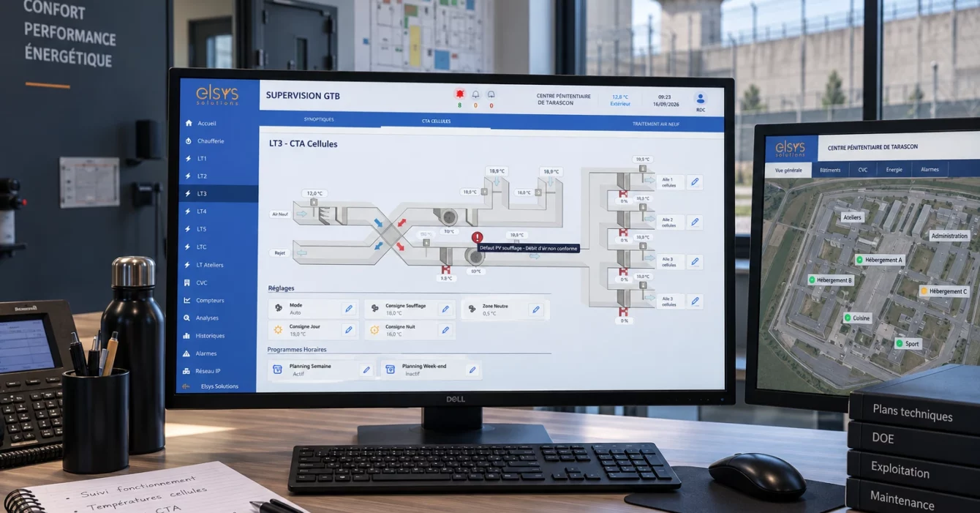
Task: Click the Air Neuf inlet label
Action: (280, 214)
